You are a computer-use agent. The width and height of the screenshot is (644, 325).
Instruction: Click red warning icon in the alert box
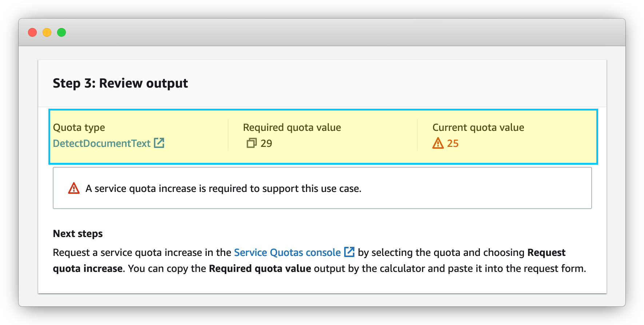[x=74, y=188]
